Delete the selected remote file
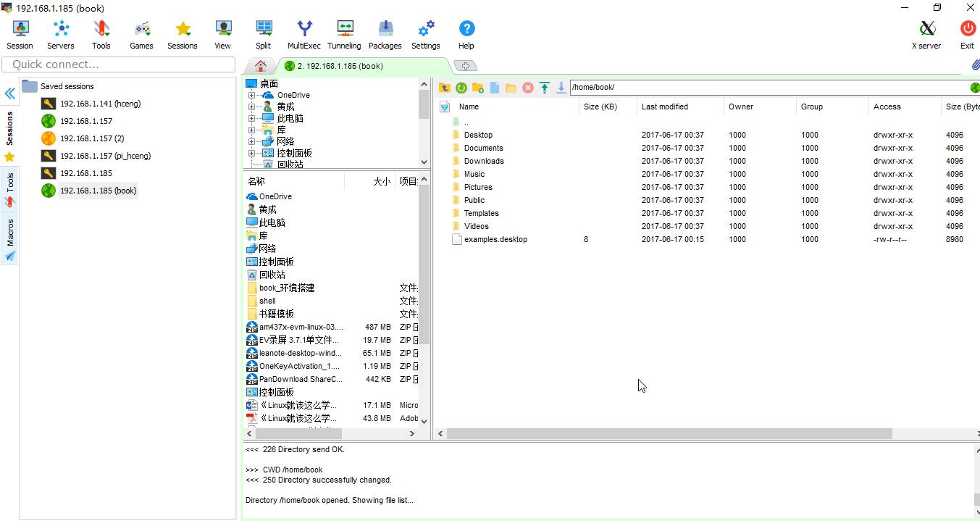 point(528,88)
